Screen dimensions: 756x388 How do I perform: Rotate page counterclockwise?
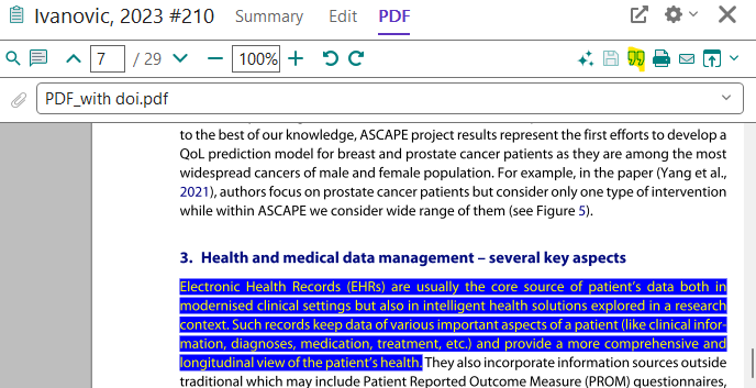click(330, 58)
